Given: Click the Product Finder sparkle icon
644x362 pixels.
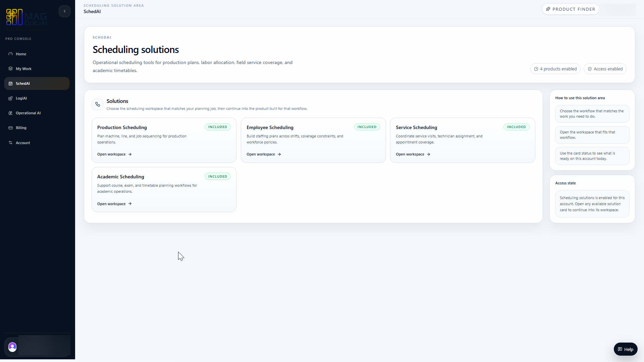Looking at the screenshot, I should (x=548, y=9).
